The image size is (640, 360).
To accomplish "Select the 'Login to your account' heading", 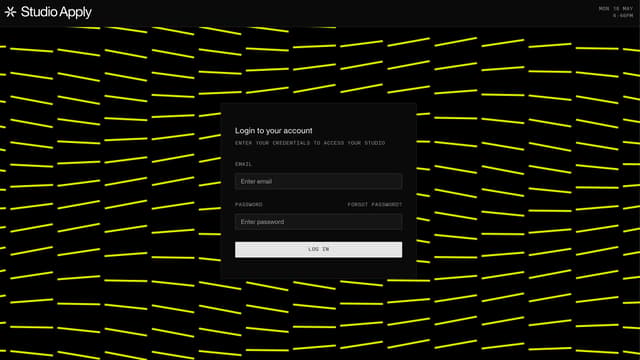I will tap(273, 131).
